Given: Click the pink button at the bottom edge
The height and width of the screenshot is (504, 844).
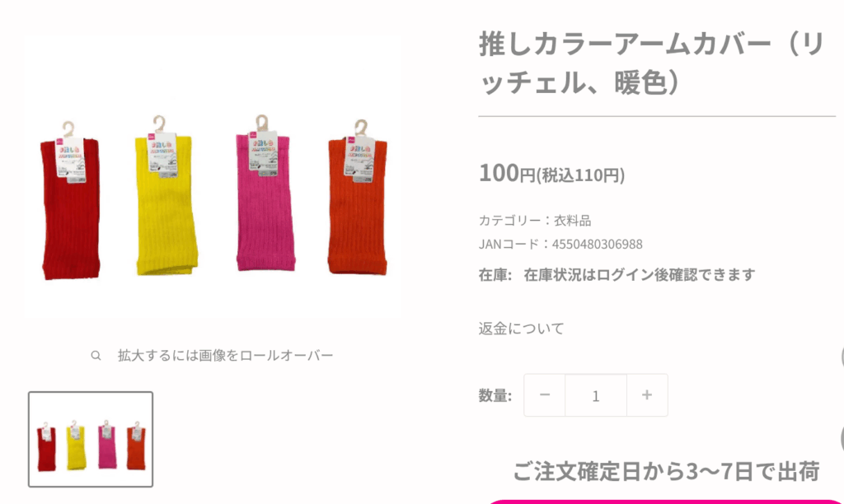Looking at the screenshot, I should point(665,502).
